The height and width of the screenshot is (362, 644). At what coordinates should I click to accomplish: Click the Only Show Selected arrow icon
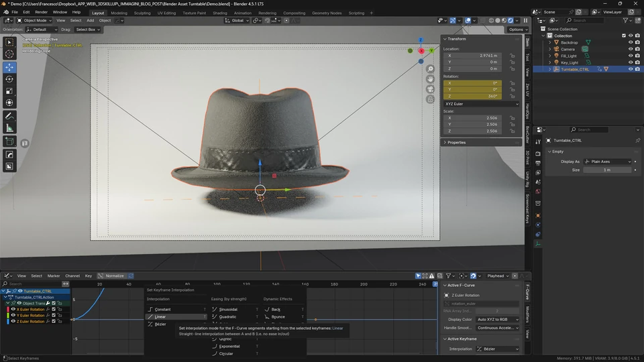click(x=418, y=276)
